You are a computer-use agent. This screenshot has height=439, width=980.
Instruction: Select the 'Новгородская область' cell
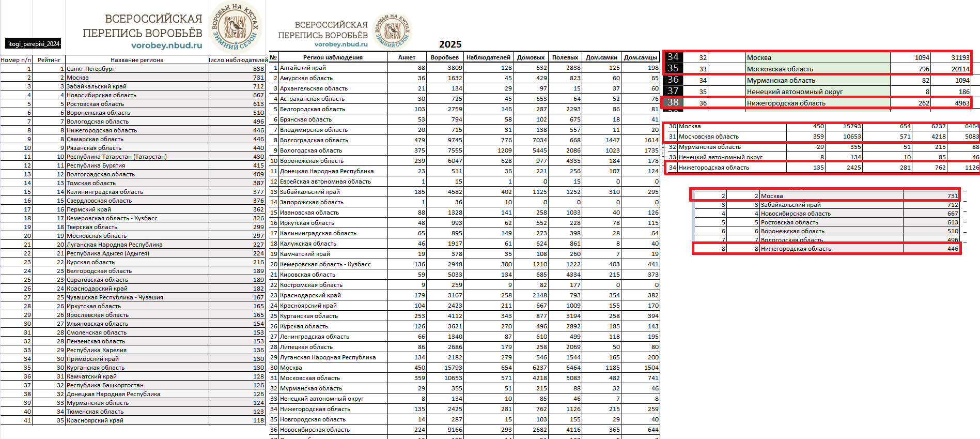click(x=333, y=419)
